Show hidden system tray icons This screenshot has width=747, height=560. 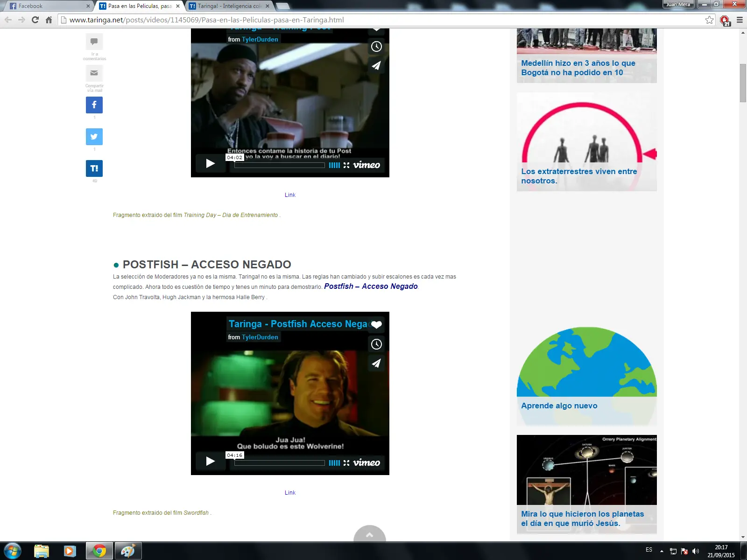click(662, 551)
